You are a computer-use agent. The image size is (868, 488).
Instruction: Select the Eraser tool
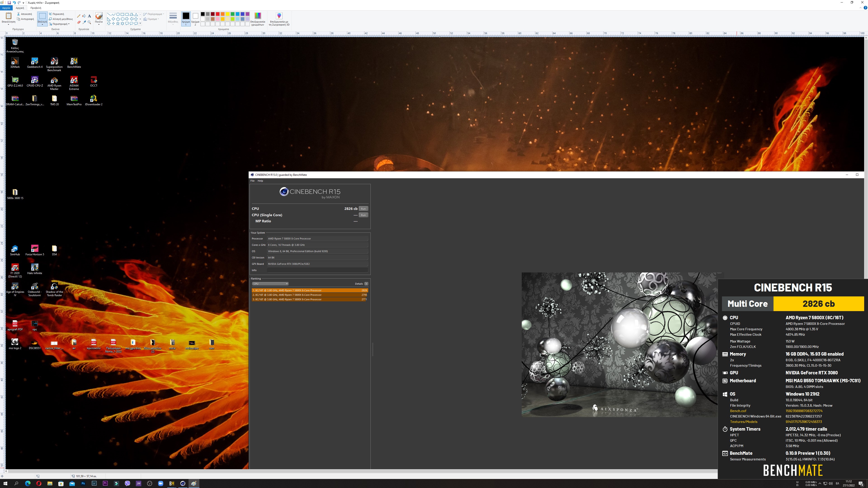[79, 22]
